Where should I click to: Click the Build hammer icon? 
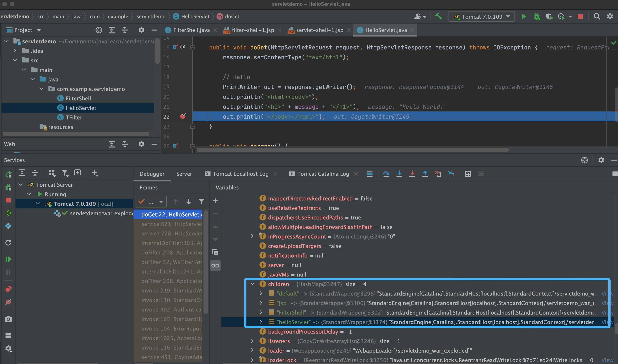click(439, 16)
